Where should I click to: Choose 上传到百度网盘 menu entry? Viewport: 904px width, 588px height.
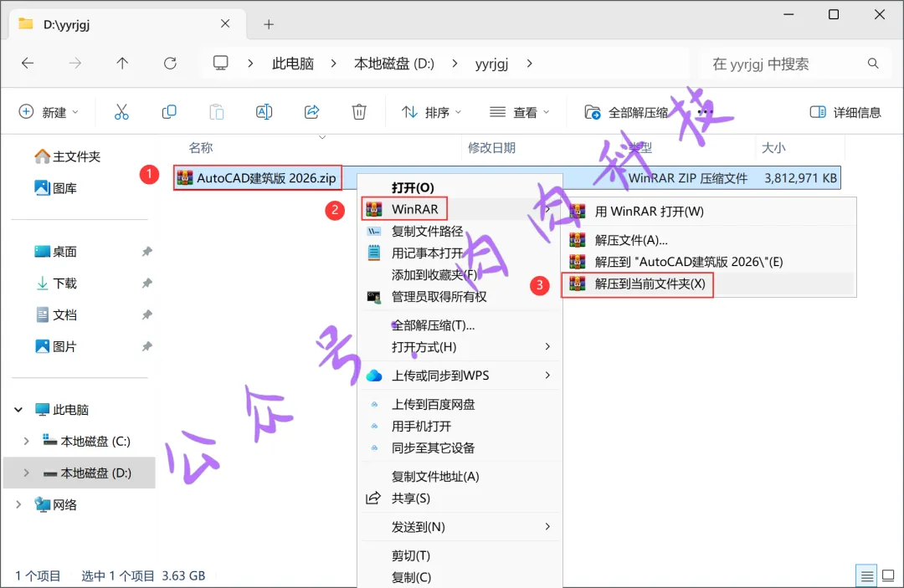(x=460, y=404)
